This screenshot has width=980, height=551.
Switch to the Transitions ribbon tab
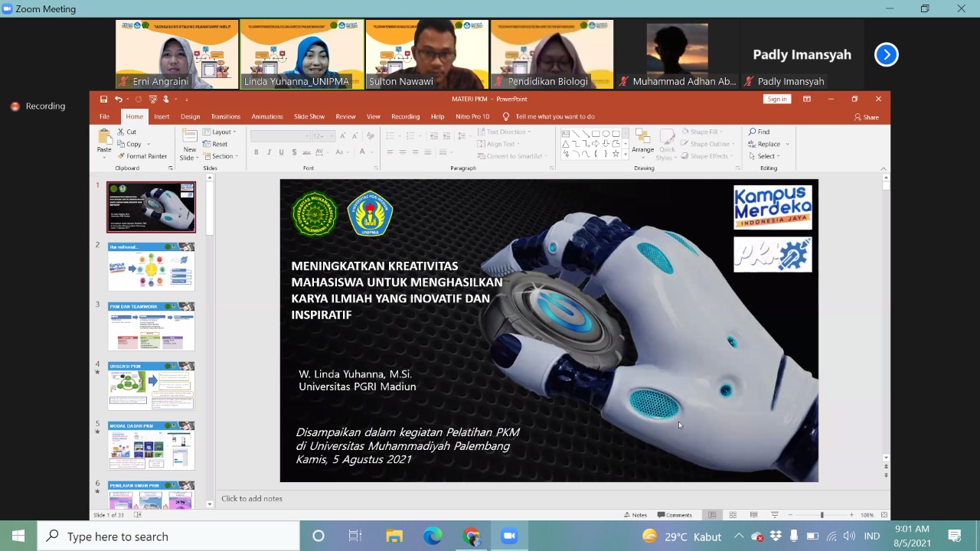(x=225, y=116)
